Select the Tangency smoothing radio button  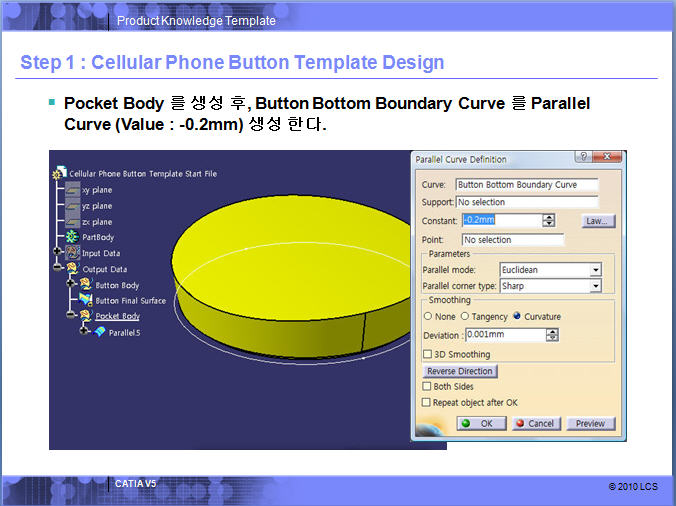click(x=465, y=317)
